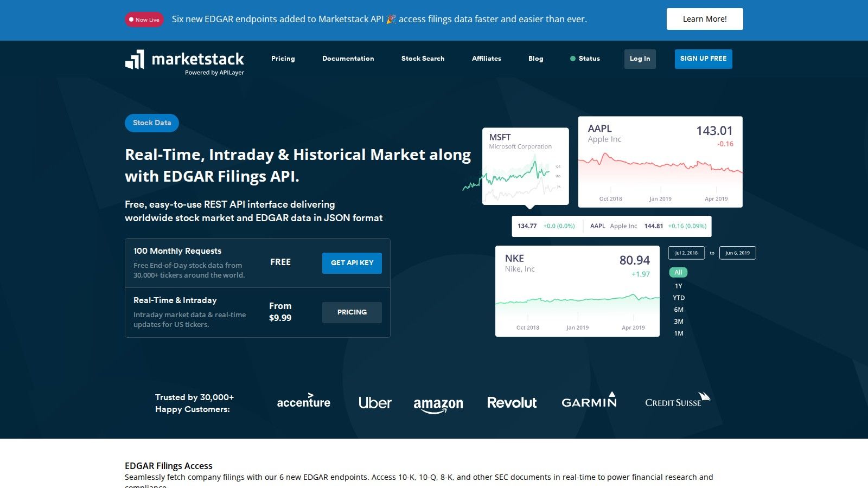Click the Now Live badge
Viewport: 868px width, 488px height.
pos(144,20)
